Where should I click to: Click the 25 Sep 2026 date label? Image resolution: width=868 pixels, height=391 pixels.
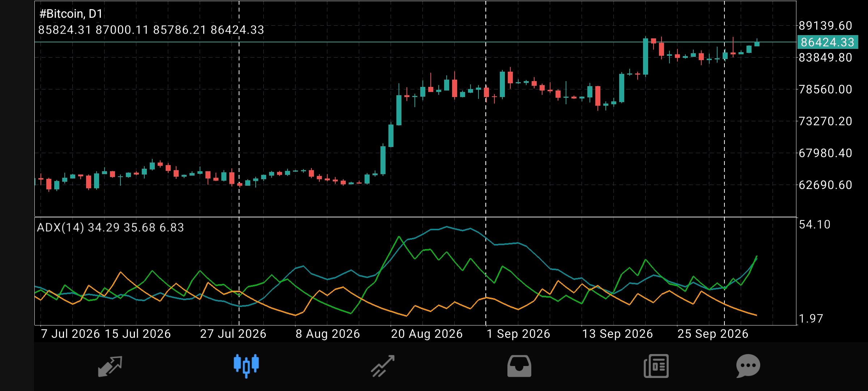[x=713, y=334]
